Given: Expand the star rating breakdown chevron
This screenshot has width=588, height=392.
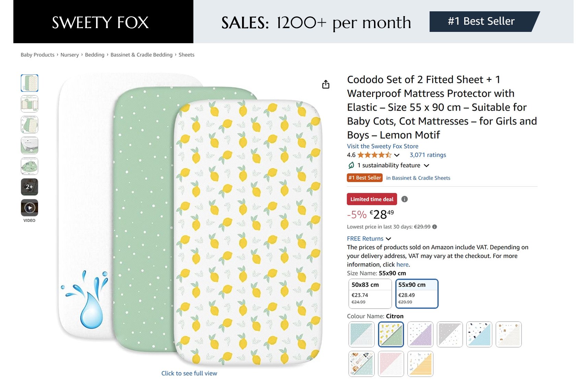Looking at the screenshot, I should point(397,155).
